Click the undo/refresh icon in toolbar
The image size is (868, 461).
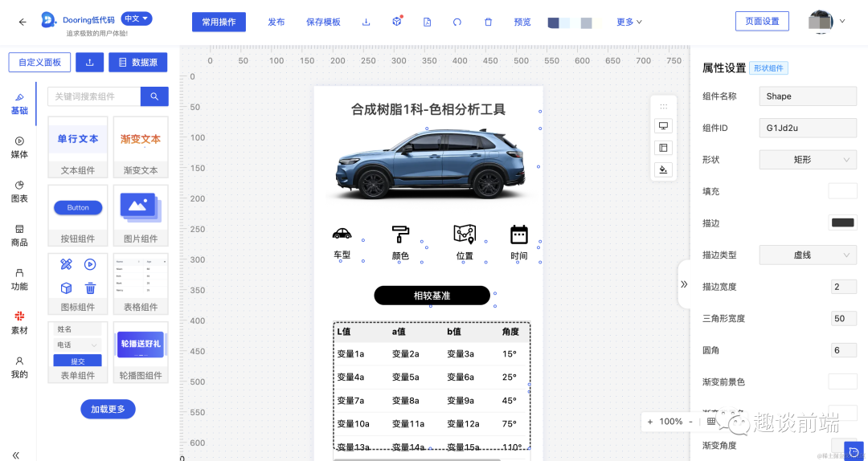(x=457, y=22)
